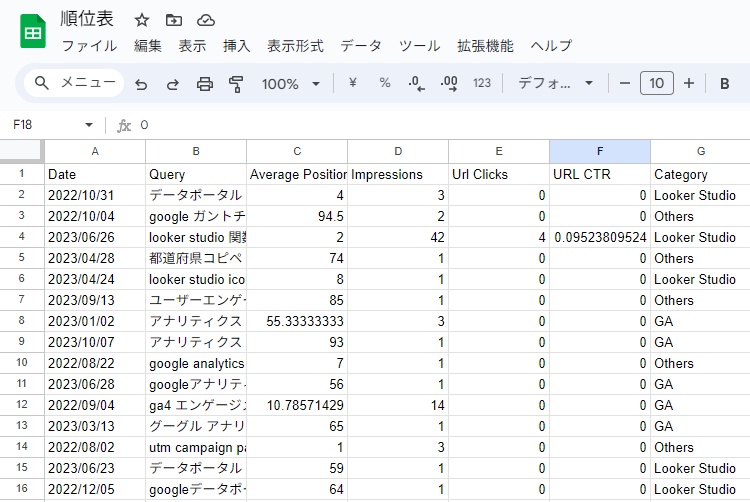Star the 順位表 document
750x502 pixels.
pos(142,20)
